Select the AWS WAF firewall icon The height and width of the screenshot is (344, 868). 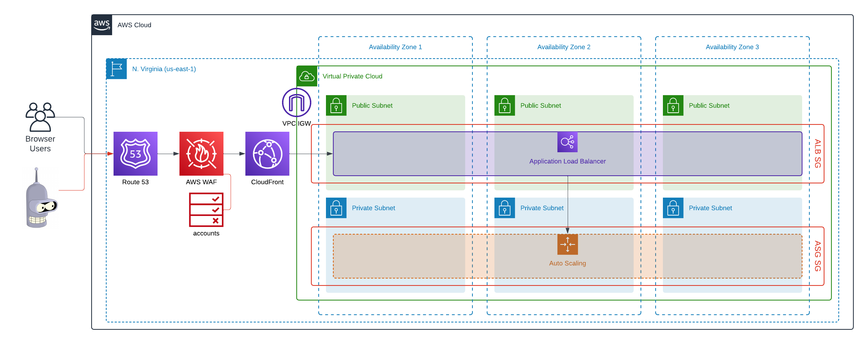[201, 154]
